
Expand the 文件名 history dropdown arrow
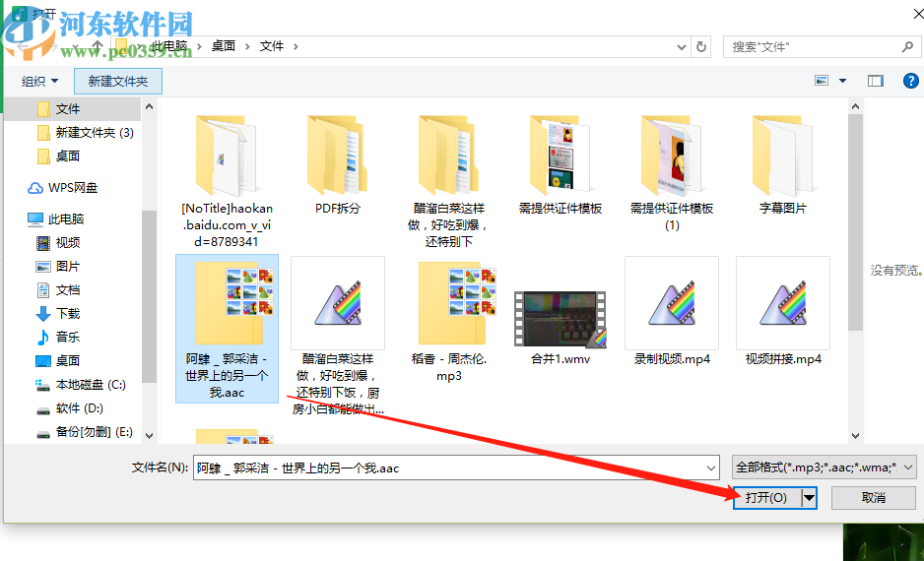tap(711, 468)
